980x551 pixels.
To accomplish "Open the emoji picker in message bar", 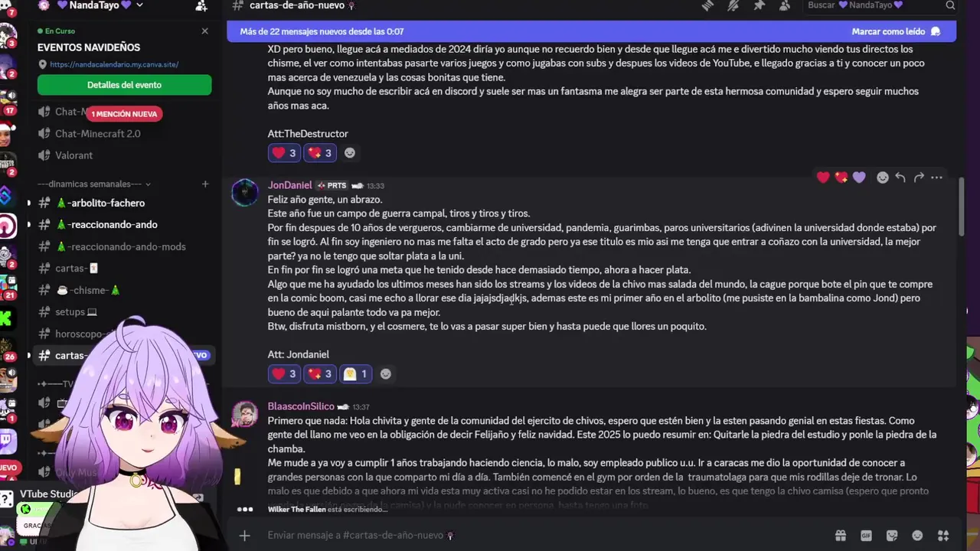I will 917,536.
